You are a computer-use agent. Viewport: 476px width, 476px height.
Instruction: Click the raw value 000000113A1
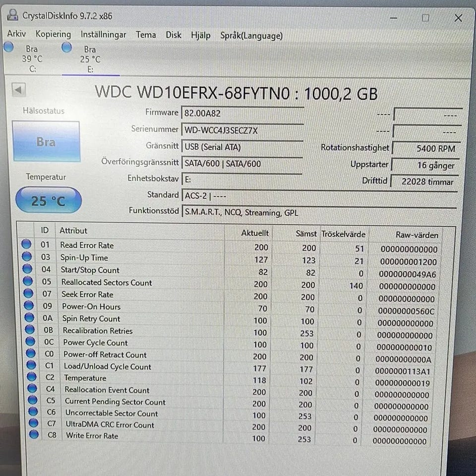[403, 371]
